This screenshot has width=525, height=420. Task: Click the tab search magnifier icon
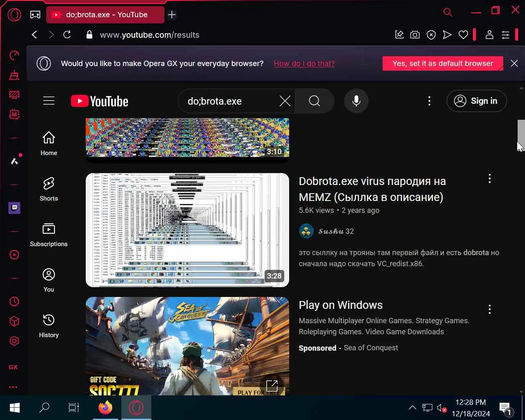[448, 12]
